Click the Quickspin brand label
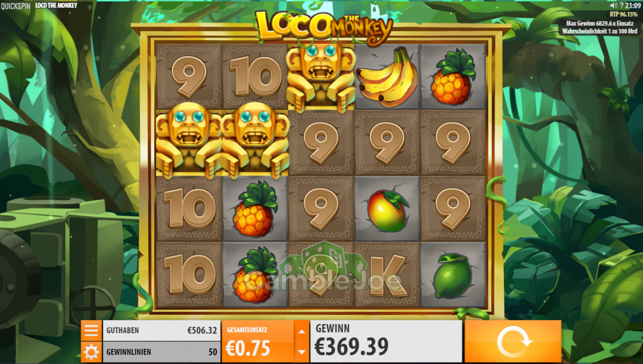 point(15,6)
